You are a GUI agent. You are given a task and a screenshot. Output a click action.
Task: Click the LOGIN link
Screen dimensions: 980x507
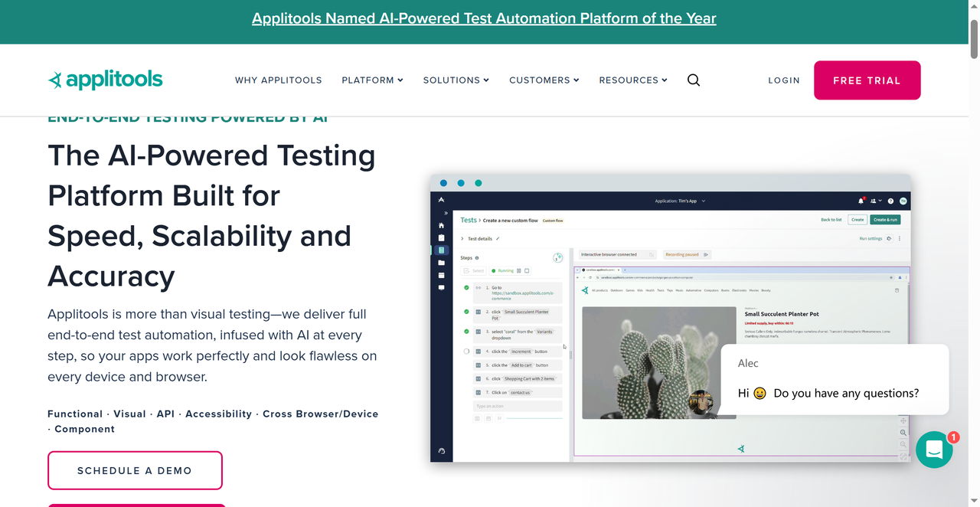click(784, 80)
